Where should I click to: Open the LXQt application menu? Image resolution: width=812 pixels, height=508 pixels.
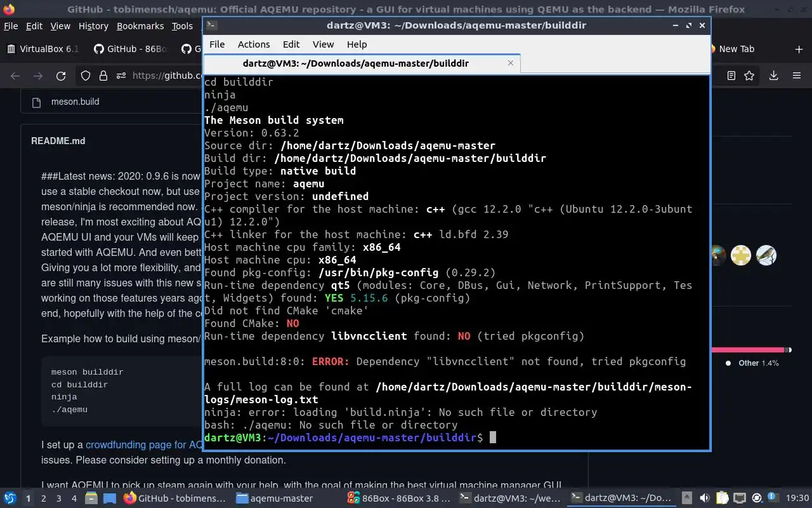click(x=10, y=498)
